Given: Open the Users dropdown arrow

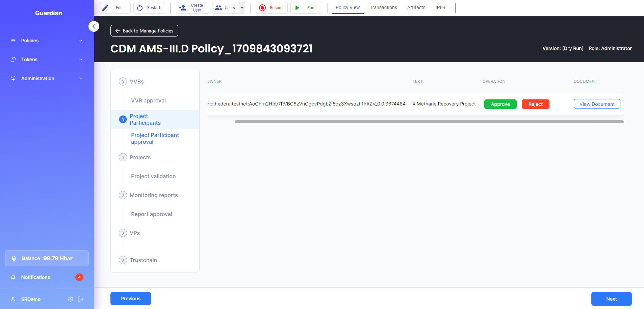Looking at the screenshot, I should (x=242, y=8).
